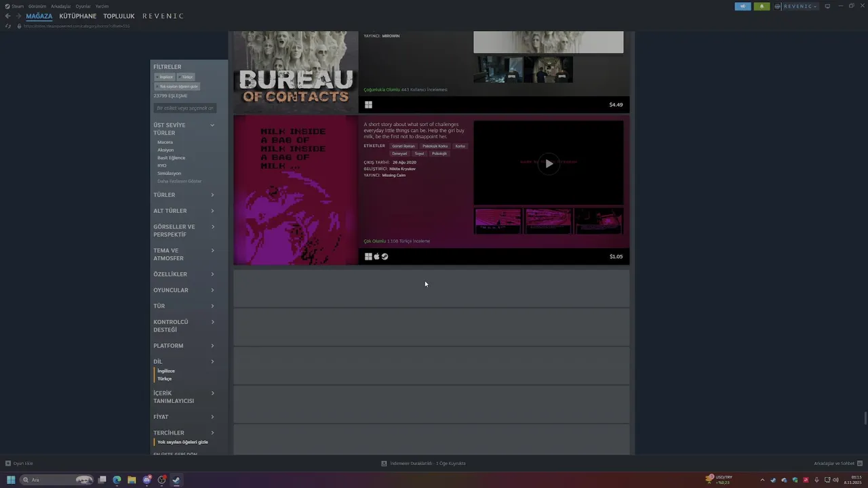868x488 pixels.
Task: Reload the store page
Action: click(8, 26)
